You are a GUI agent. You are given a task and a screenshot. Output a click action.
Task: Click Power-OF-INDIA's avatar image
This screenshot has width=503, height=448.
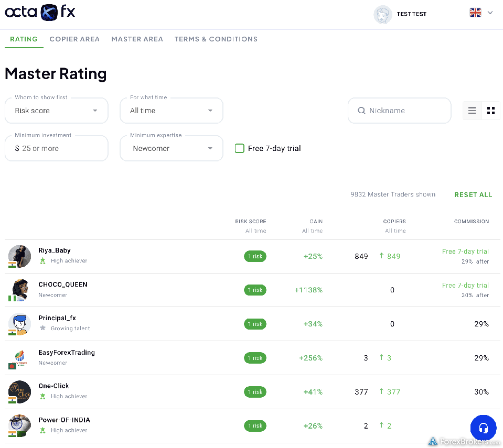coord(19,426)
